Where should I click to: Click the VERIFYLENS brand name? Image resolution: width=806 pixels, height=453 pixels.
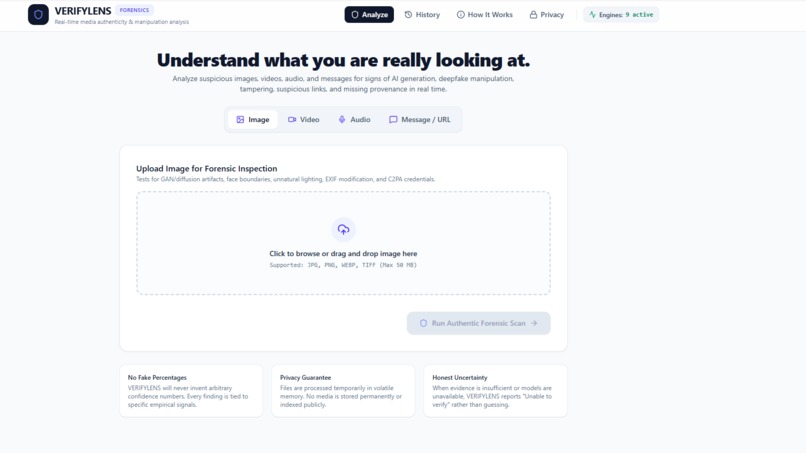coord(83,10)
